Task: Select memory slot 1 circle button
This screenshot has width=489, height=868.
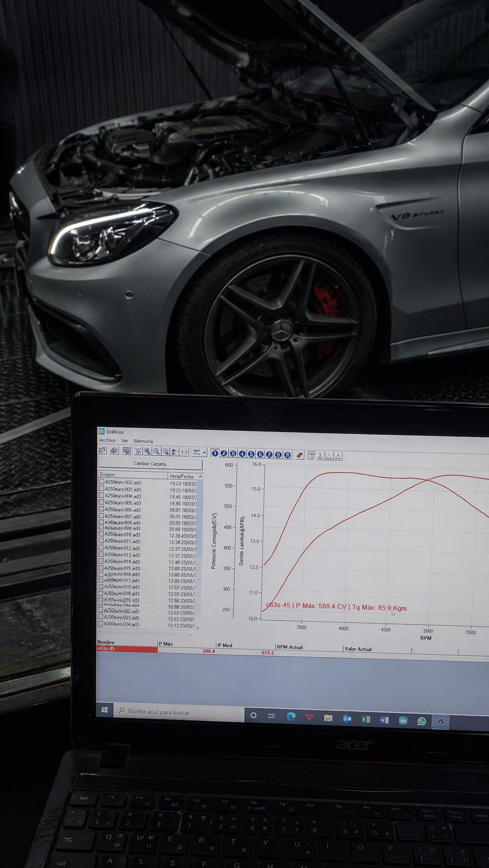Action: point(215,453)
